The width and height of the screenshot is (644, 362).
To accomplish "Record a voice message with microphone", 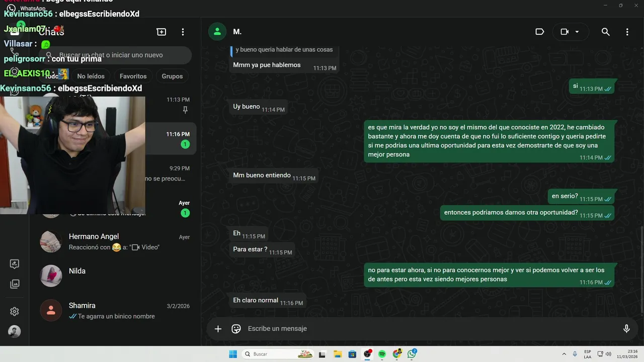I will point(626,329).
